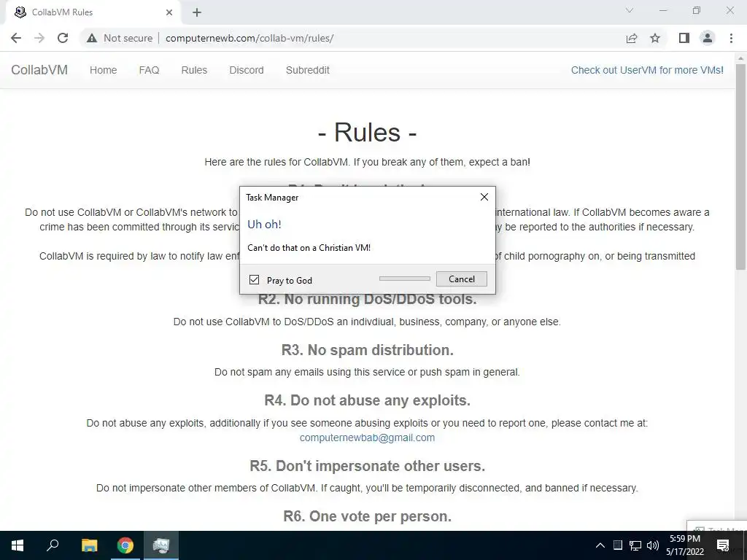Share this page via the share icon
This screenshot has height=560, width=747.
point(632,38)
